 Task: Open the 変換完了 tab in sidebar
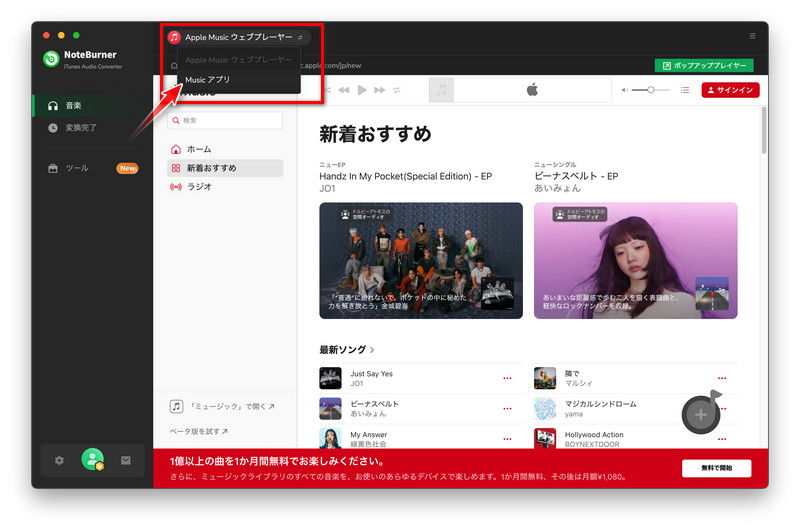point(81,128)
